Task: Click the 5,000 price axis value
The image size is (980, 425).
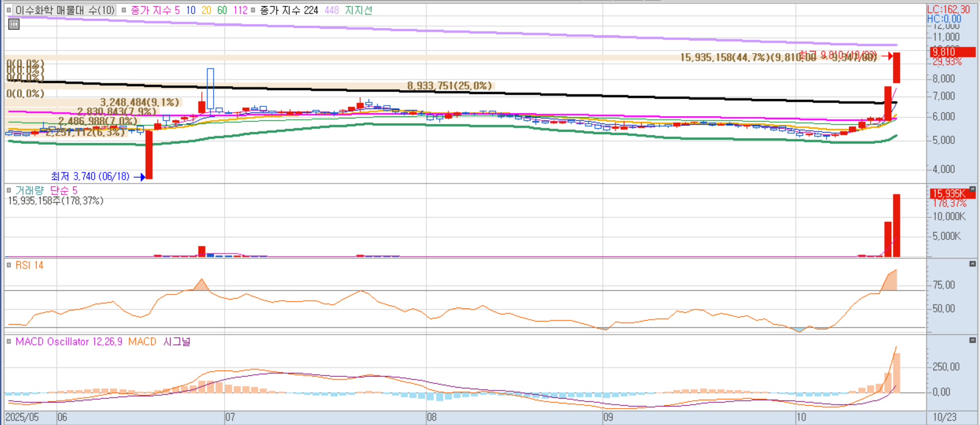Action: [944, 140]
